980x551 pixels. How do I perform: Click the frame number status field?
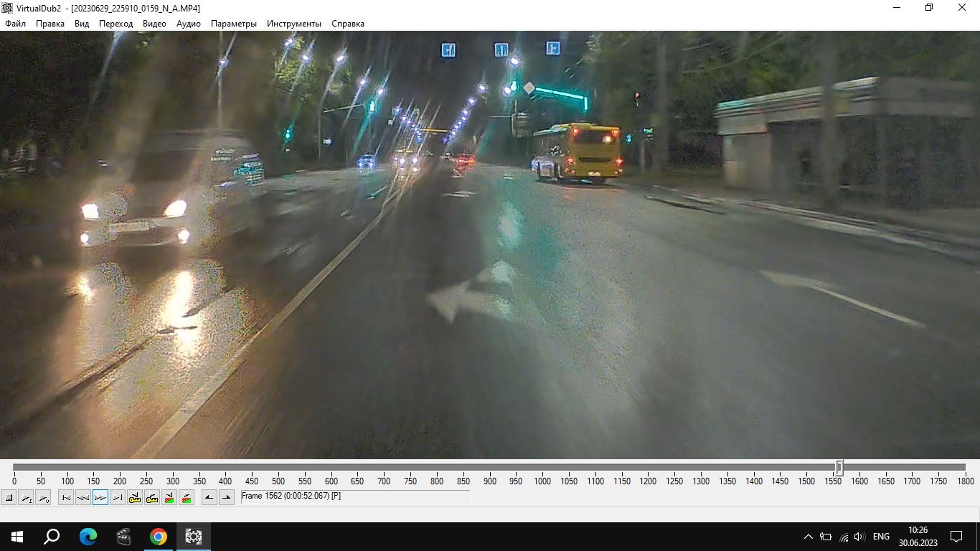(355, 496)
